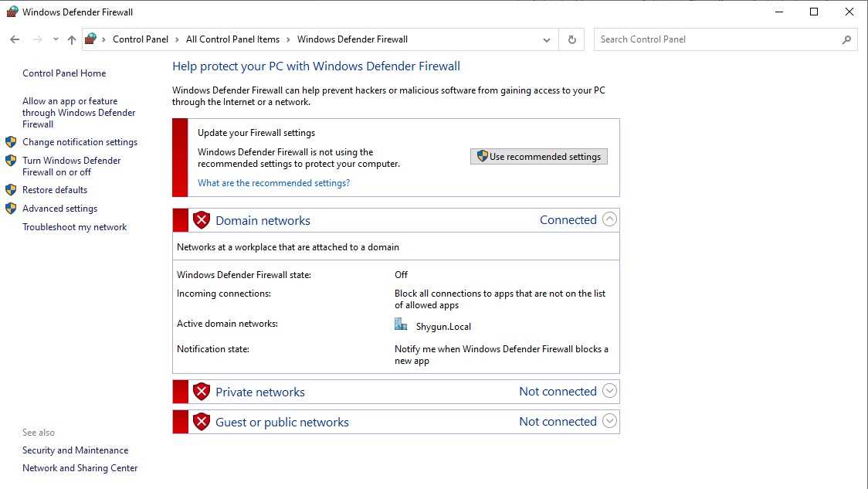Click the red shield icon beside Domain networks
The height and width of the screenshot is (489, 868).
tap(202, 220)
